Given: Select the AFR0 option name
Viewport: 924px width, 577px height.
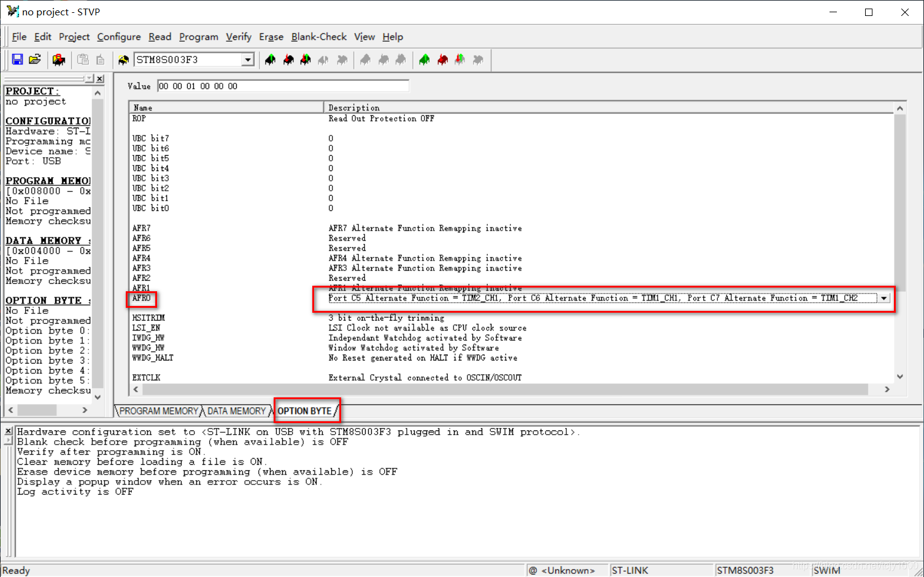Looking at the screenshot, I should [x=142, y=298].
